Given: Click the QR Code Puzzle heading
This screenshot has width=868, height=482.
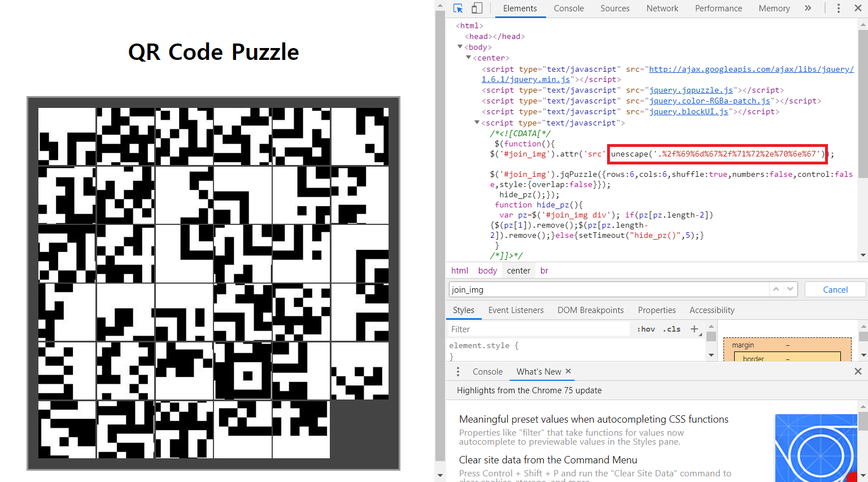Looking at the screenshot, I should [x=213, y=52].
